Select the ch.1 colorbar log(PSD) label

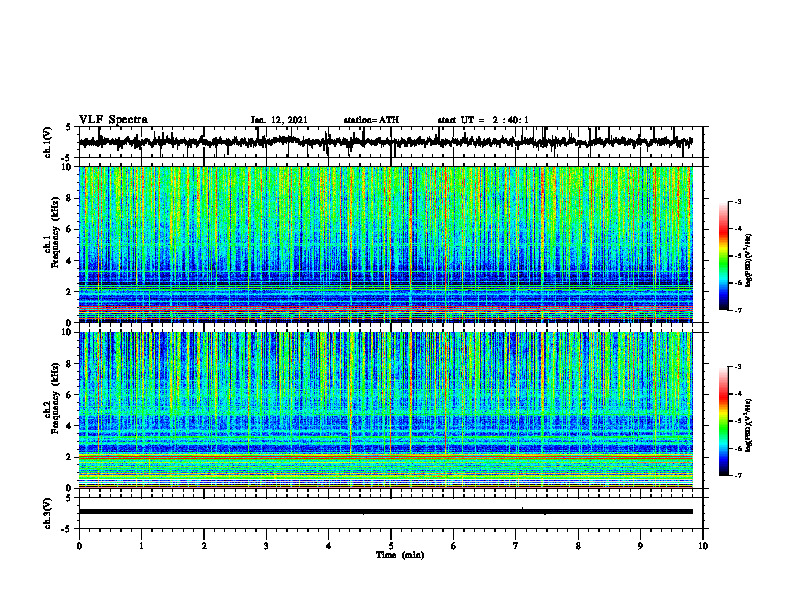(749, 260)
